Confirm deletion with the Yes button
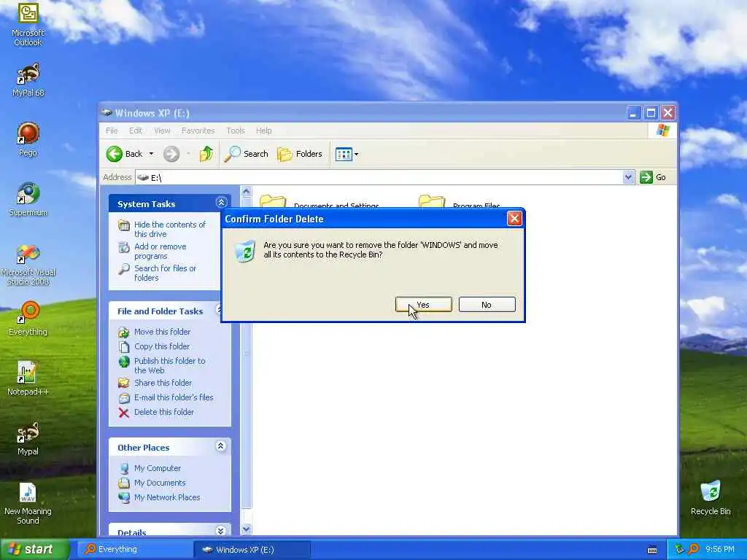Viewport: 747px width, 560px height. coord(424,305)
